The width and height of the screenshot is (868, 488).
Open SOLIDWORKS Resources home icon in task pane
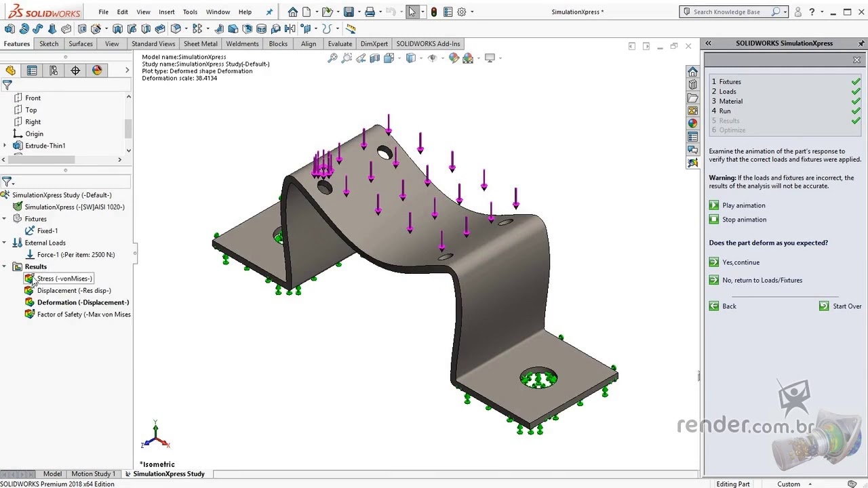(692, 72)
